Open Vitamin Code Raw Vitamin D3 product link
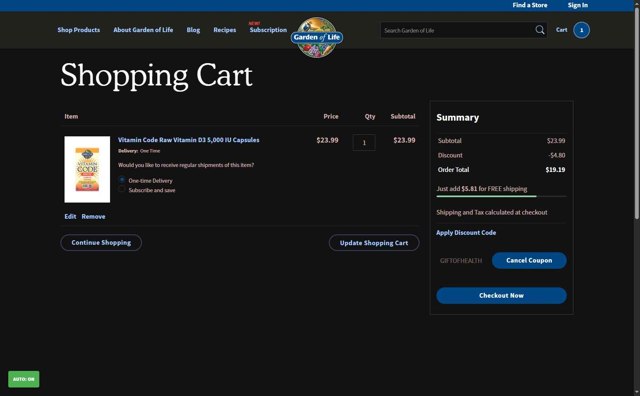This screenshot has width=640, height=396. coord(189,140)
